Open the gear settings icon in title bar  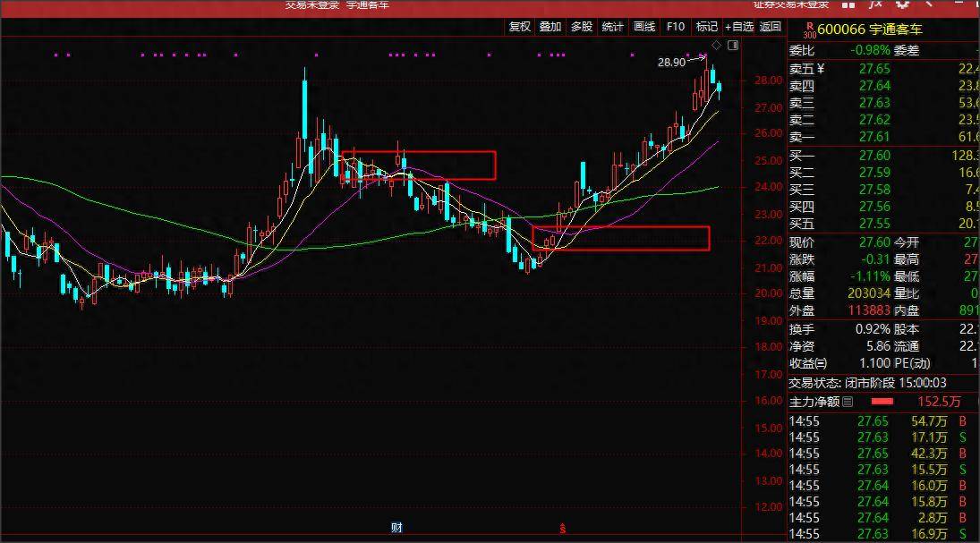[x=902, y=4]
